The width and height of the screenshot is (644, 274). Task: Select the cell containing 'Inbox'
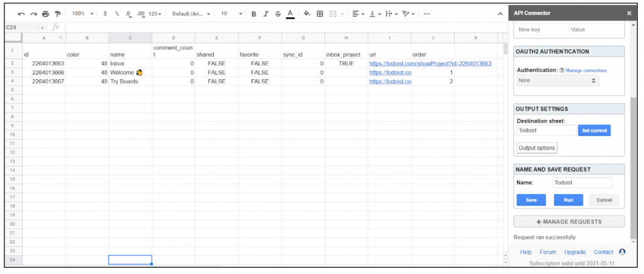coord(130,63)
